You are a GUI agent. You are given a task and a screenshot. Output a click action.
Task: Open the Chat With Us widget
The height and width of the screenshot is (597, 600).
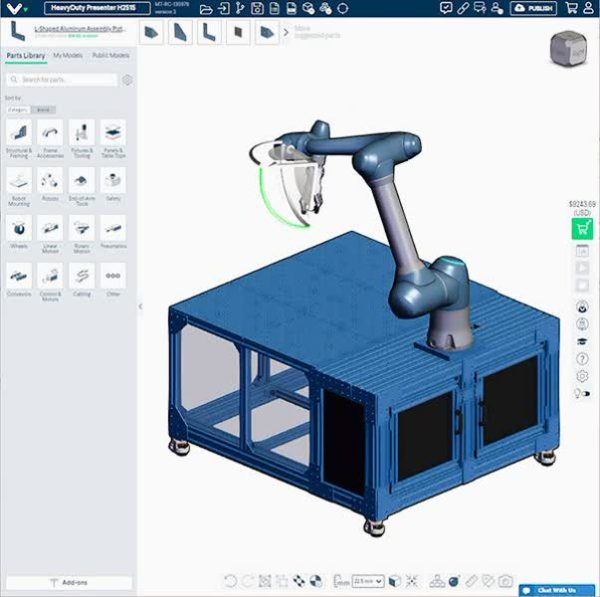557,590
